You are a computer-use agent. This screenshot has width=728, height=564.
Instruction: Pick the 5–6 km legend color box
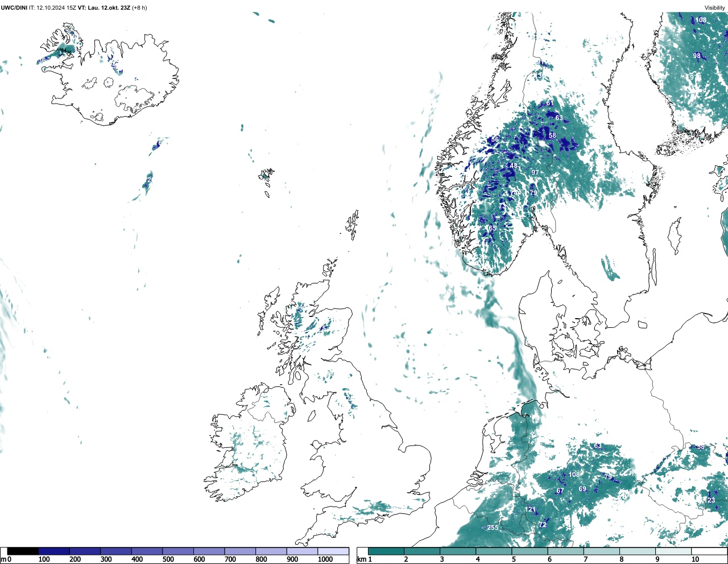530,551
